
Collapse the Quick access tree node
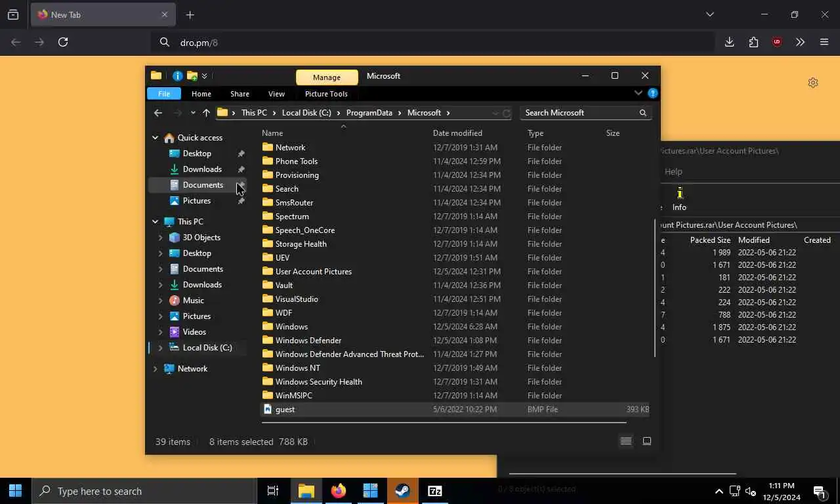tap(156, 138)
